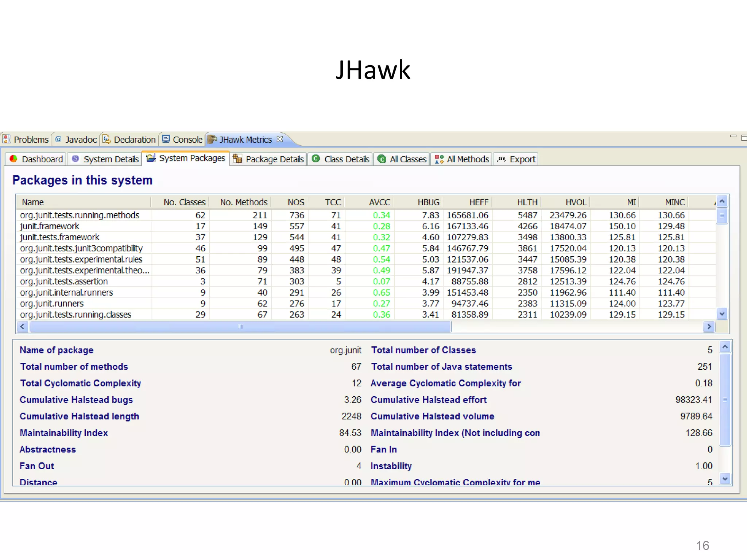Select the junit.framework package row
Image resolution: width=747 pixels, height=560 pixels.
366,226
